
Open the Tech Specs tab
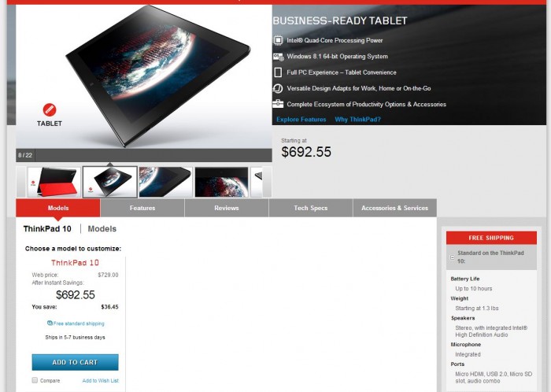coord(311,208)
